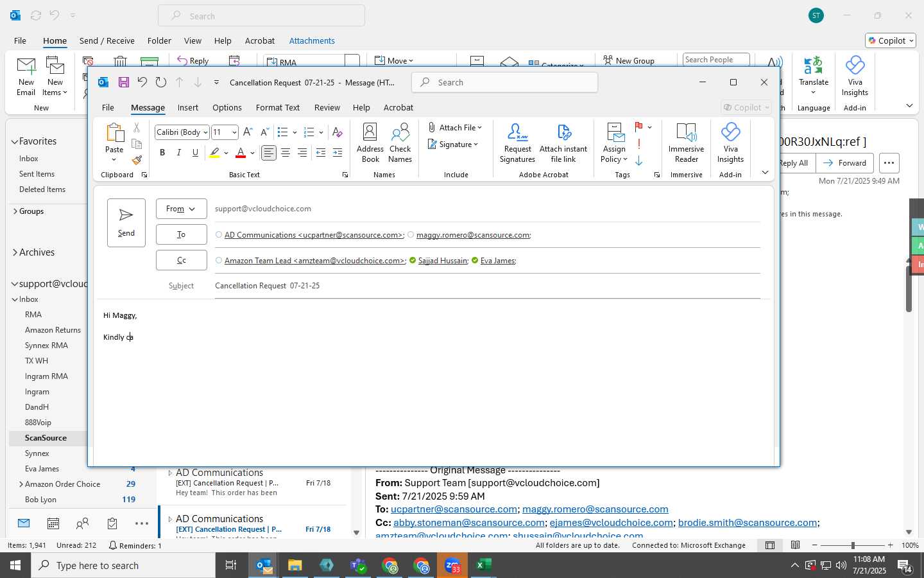Align text left
The width and height of the screenshot is (924, 578).
pos(269,153)
